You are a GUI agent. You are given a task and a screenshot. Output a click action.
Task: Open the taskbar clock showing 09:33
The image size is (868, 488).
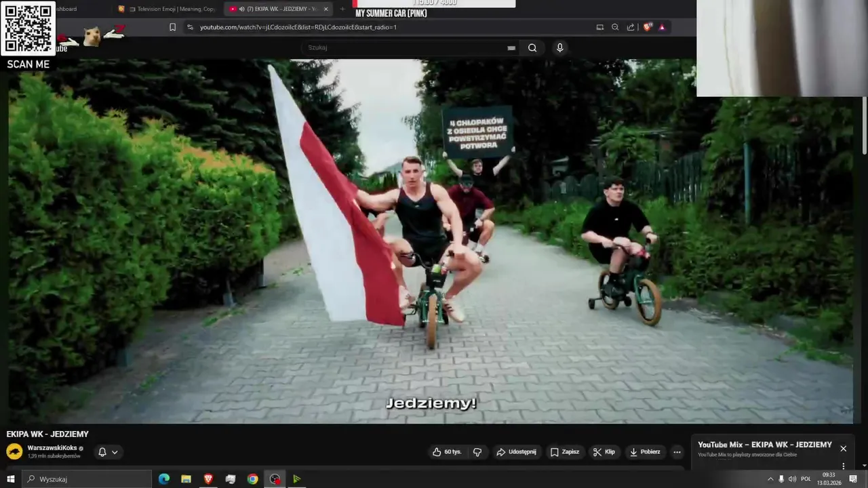point(829,479)
